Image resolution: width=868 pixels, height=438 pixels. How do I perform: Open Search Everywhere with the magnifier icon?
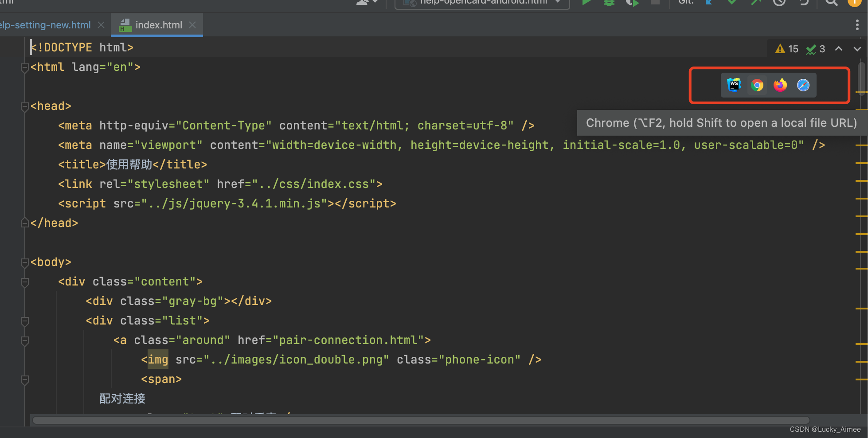(831, 3)
